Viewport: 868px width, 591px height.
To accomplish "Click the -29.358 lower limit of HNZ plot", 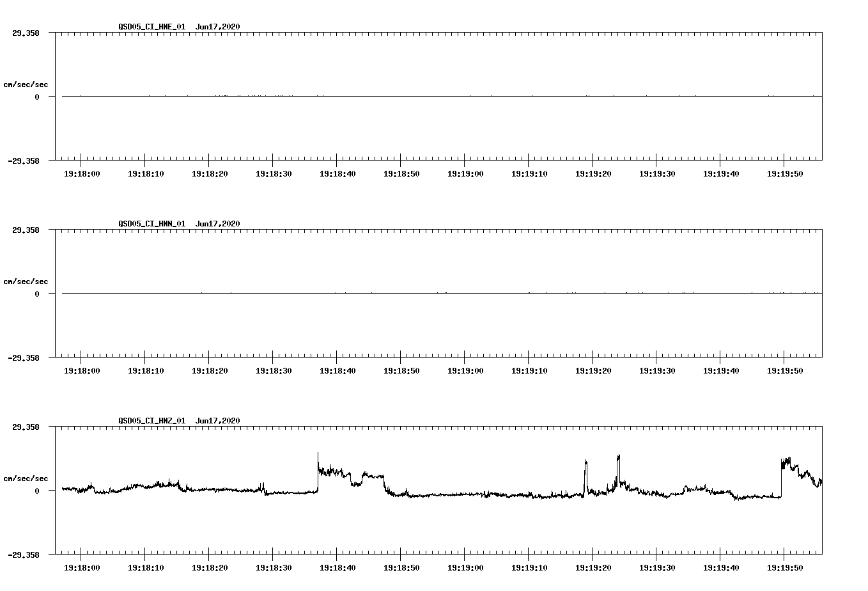I will pos(24,555).
